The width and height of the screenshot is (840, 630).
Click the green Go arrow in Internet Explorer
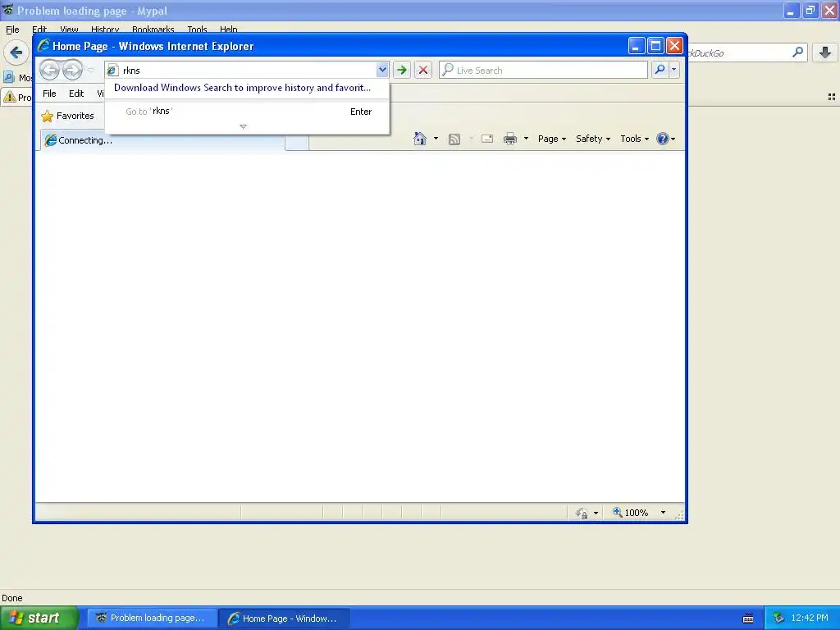[401, 71]
